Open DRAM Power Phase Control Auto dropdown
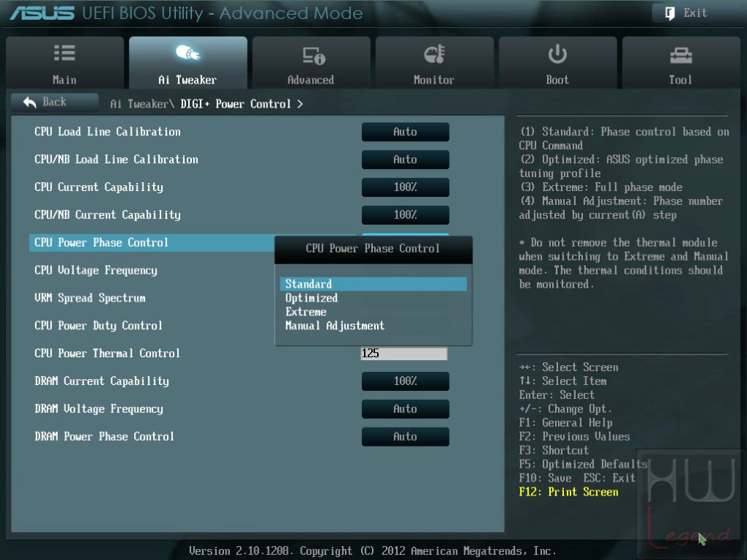This screenshot has height=560, width=747. (x=406, y=437)
